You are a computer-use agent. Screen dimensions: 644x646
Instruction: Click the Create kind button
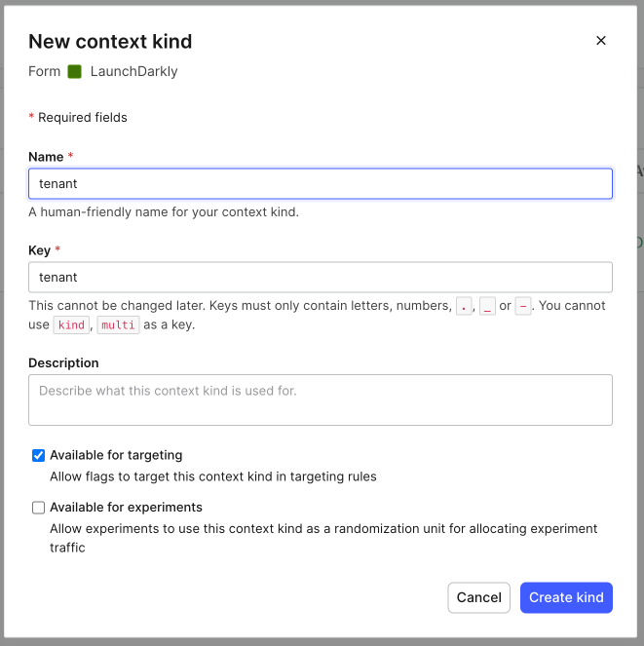[x=566, y=597]
